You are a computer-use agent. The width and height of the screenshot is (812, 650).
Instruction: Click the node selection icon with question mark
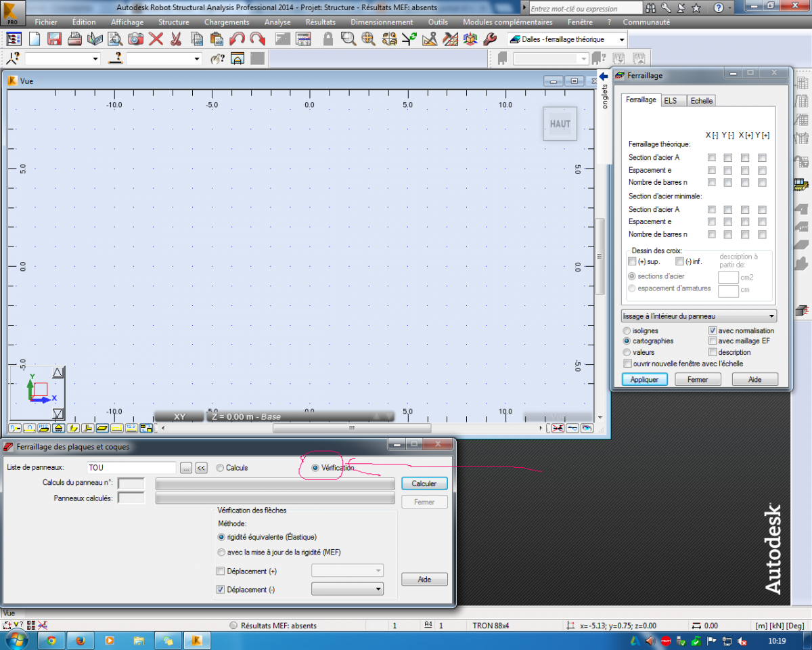point(14,58)
